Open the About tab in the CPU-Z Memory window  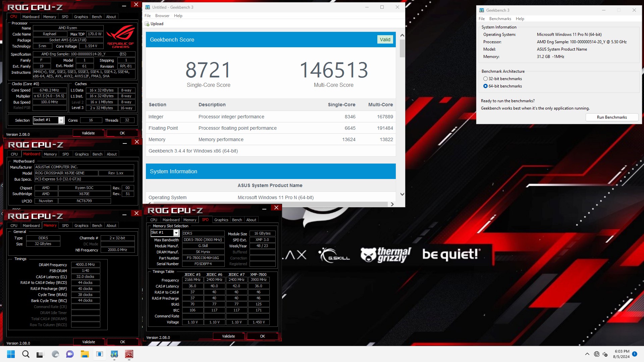pos(111,226)
